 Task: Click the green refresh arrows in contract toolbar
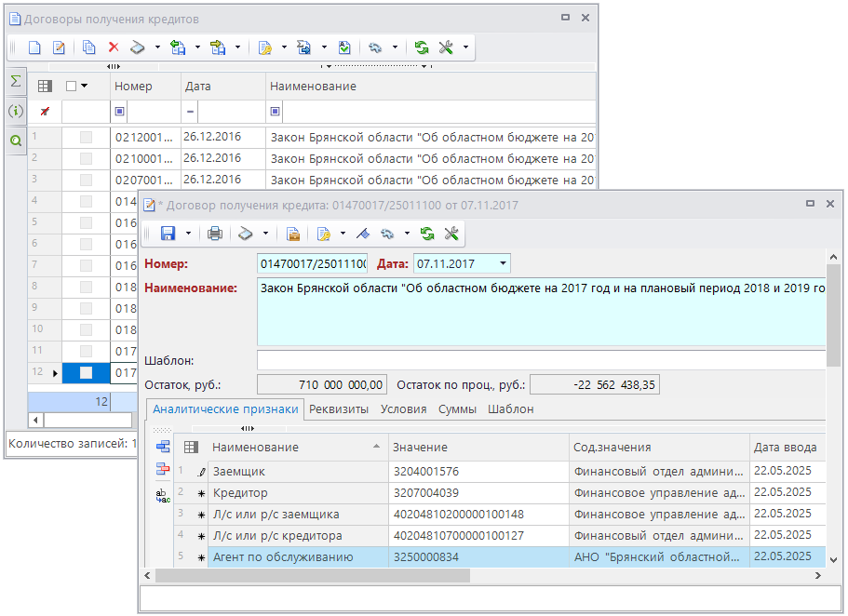pos(427,234)
